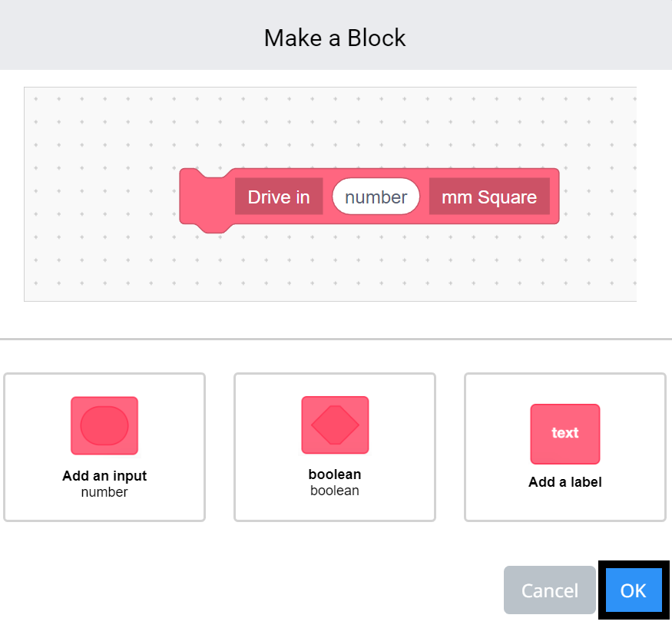Choose the "Add an input number" option
Screen dimensions: 672x638
104,447
